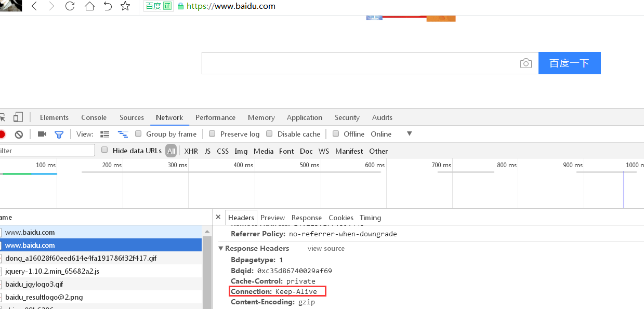Capture screenshots with the video camera icon
The image size is (644, 309).
(x=42, y=134)
